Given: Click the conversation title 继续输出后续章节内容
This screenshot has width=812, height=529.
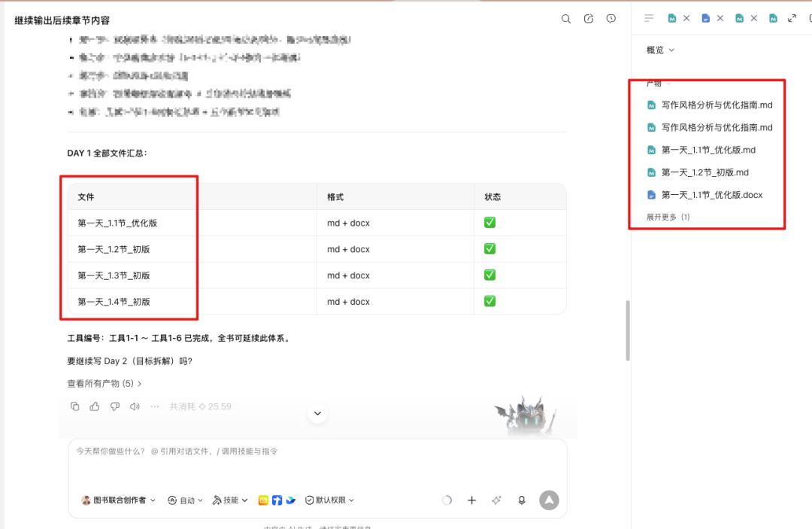Looking at the screenshot, I should click(x=62, y=20).
